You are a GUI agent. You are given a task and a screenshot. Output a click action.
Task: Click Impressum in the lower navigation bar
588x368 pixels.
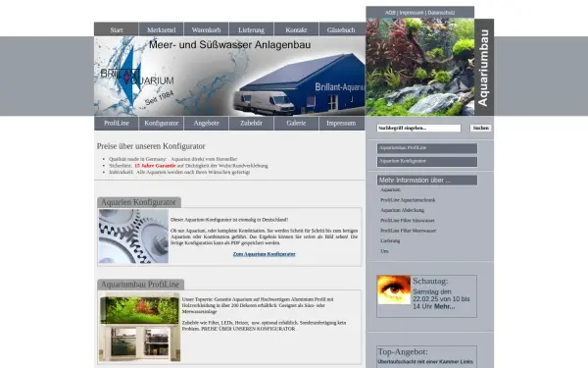click(x=341, y=124)
